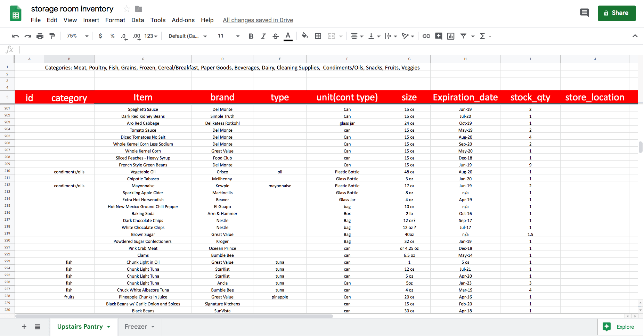Open the Data menu
This screenshot has width=644, height=336.
point(138,20)
